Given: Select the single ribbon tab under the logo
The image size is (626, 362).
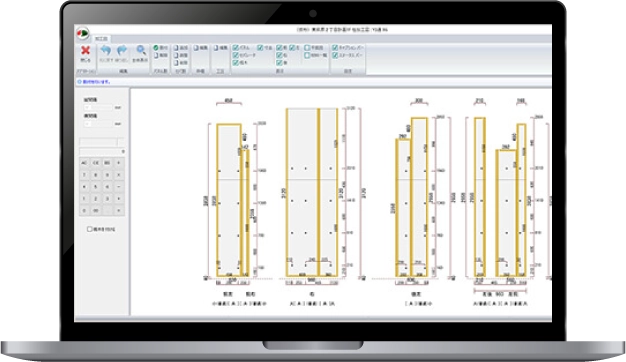Looking at the screenshot, I should pyautogui.click(x=101, y=39).
